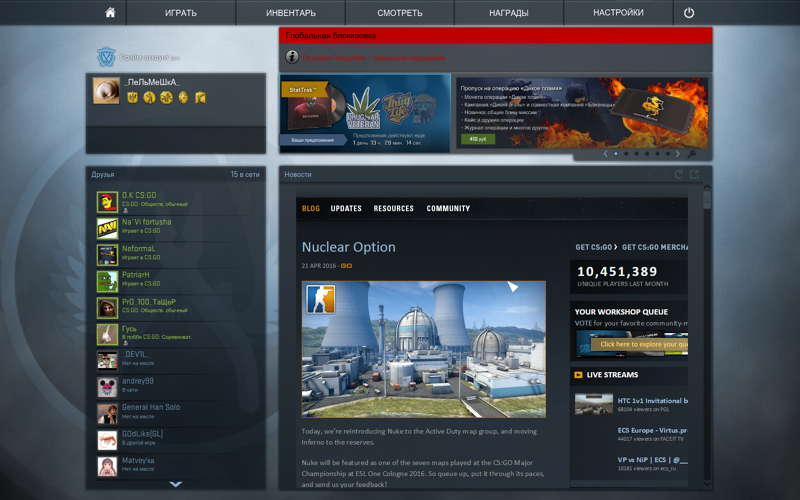The height and width of the screenshot is (500, 800).
Task: Show previous store banner with left arrow
Action: pyautogui.click(x=606, y=154)
